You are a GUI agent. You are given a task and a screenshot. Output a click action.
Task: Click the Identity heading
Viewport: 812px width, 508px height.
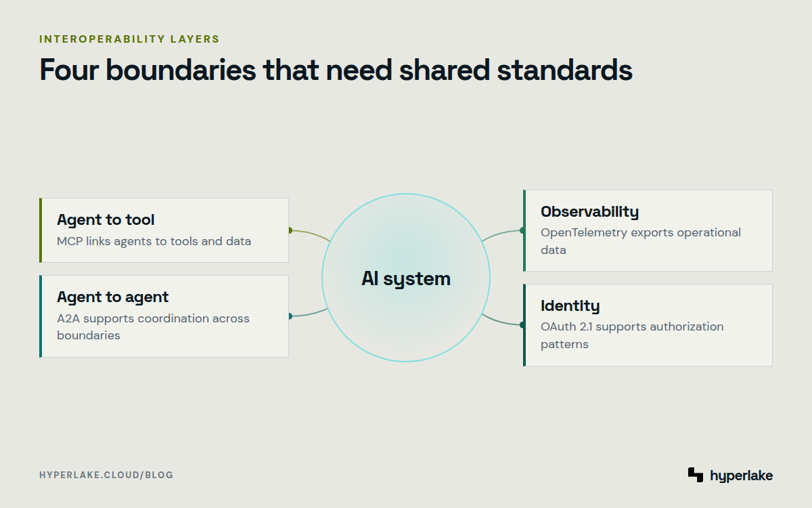570,305
